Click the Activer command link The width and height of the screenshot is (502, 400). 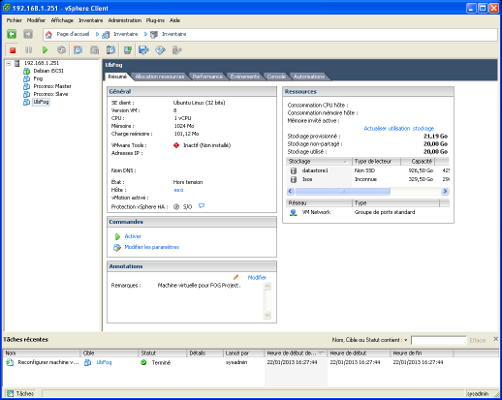tap(133, 236)
